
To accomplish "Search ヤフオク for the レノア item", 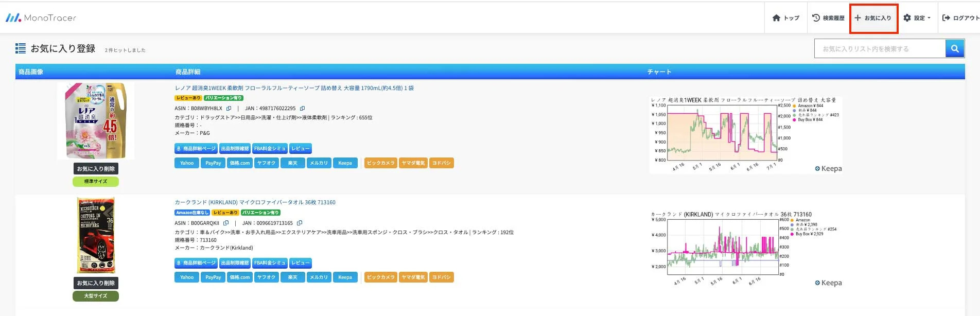I will tap(266, 163).
